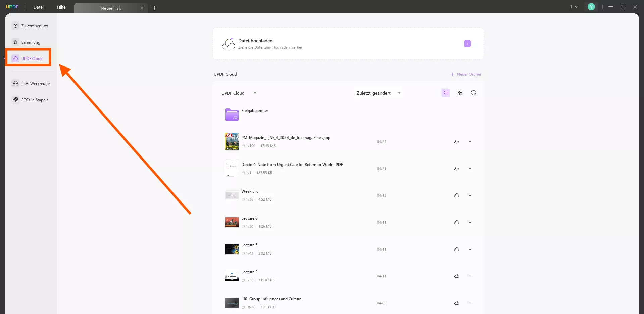Click the 04/09 date of L10 file
The width and height of the screenshot is (644, 314).
(x=381, y=303)
